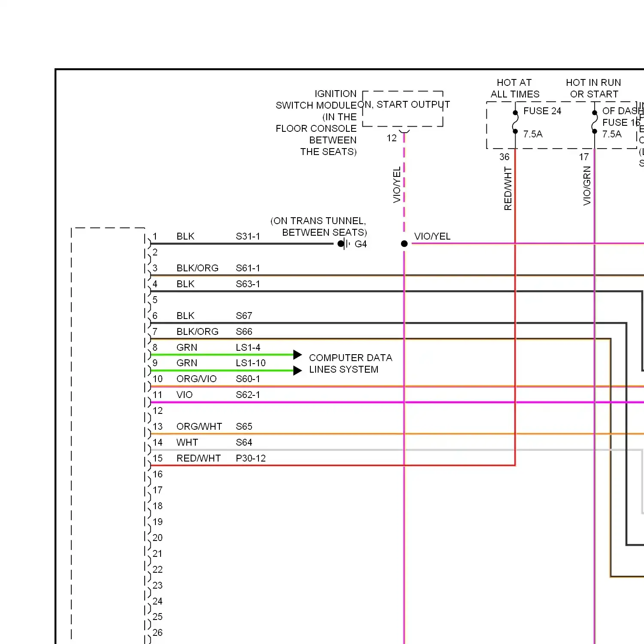Click circuit code 'S31-1'
644x644 pixels.
tap(248, 236)
